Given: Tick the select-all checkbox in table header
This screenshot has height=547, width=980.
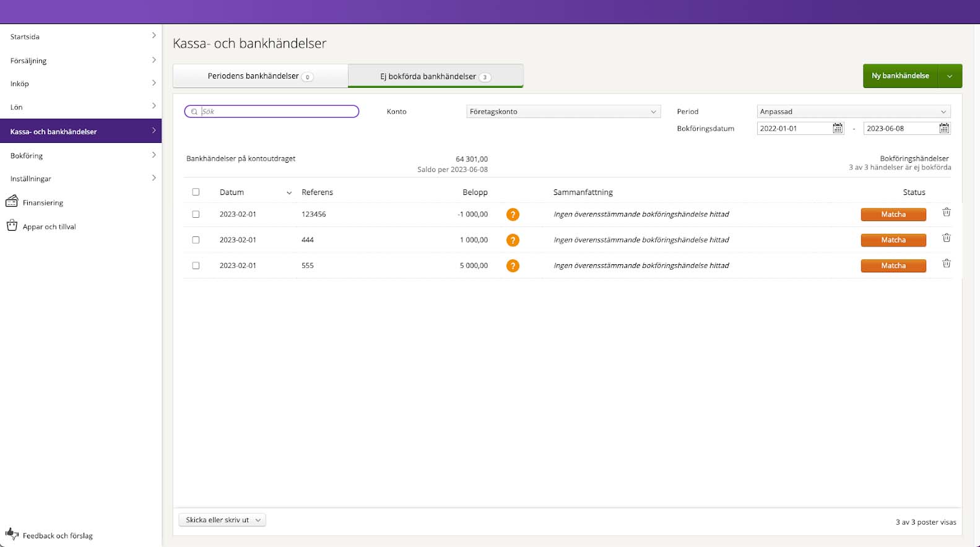Looking at the screenshot, I should click(196, 192).
